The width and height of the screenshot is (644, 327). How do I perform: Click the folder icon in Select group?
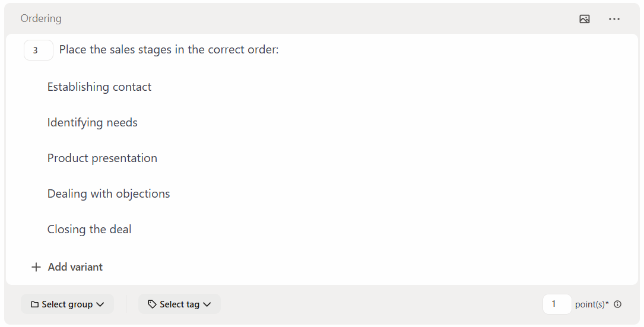(34, 304)
